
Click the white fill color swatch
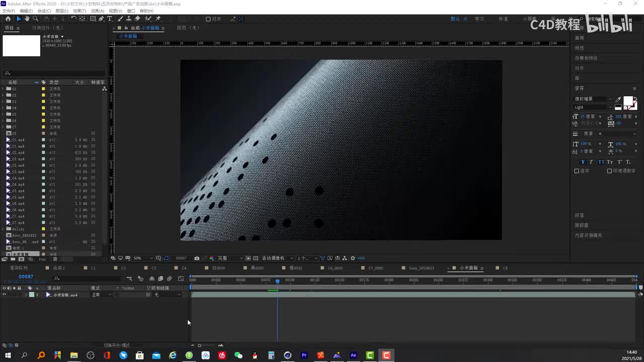628,101
